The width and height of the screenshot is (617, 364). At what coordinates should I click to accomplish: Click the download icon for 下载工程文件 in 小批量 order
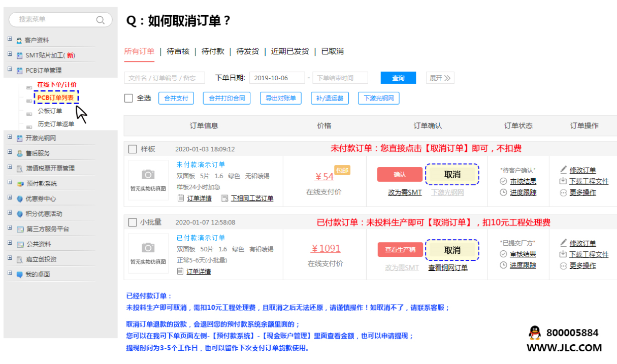pyautogui.click(x=563, y=254)
